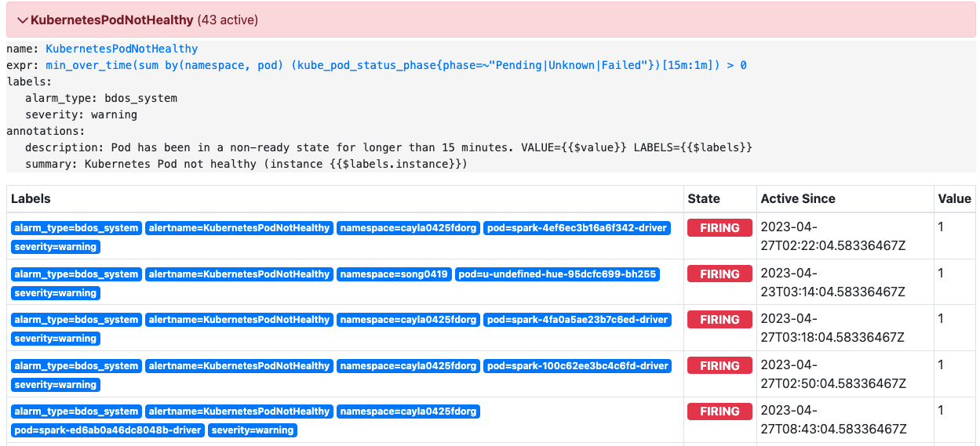Open the min_over_time expression link
Viewport: 980px width, 446px height.
396,65
